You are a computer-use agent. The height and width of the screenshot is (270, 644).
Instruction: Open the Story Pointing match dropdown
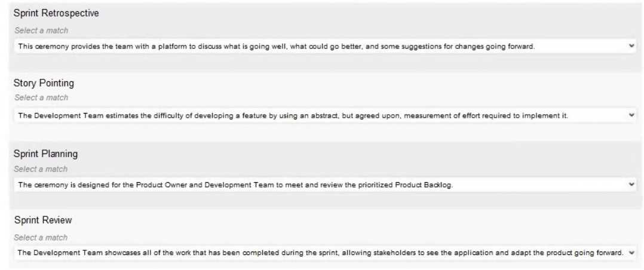click(323, 115)
